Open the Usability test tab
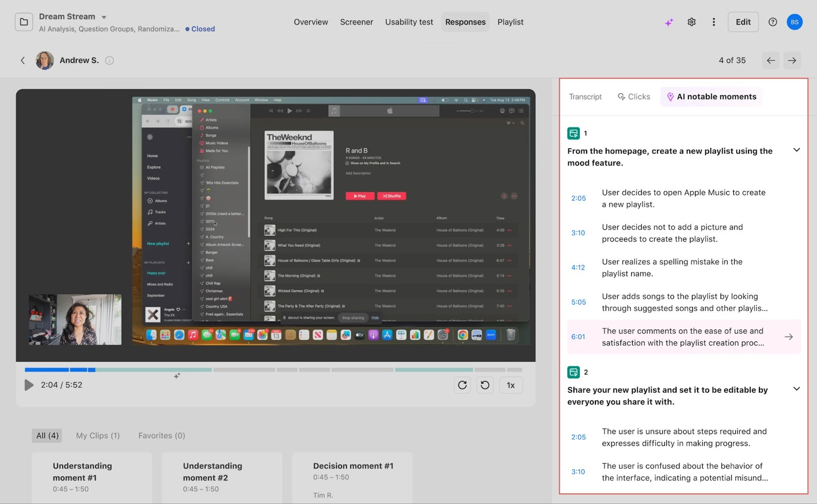817x504 pixels. point(408,22)
